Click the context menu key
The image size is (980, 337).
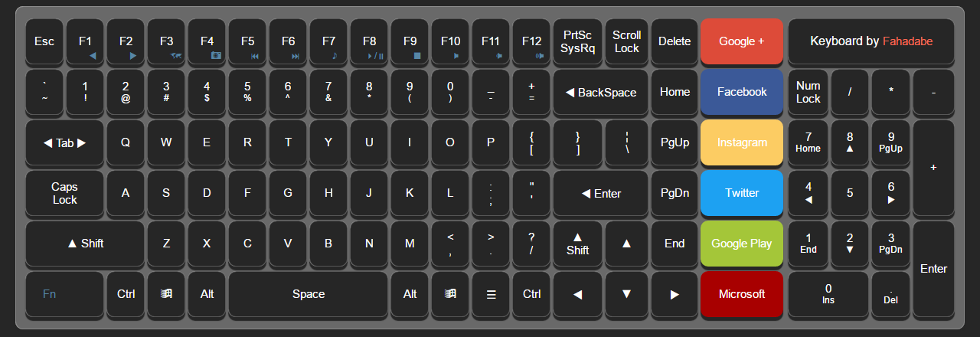tap(491, 294)
